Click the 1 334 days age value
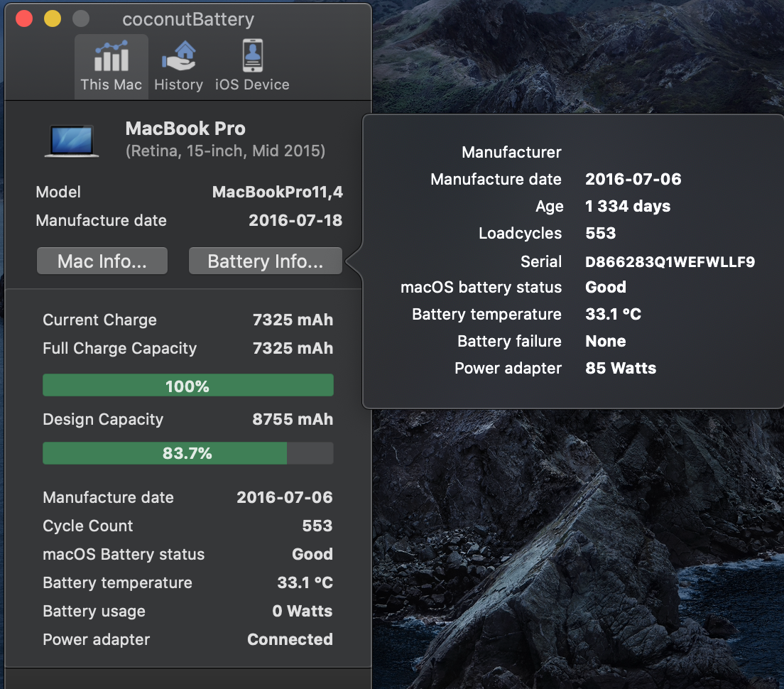 tap(628, 206)
